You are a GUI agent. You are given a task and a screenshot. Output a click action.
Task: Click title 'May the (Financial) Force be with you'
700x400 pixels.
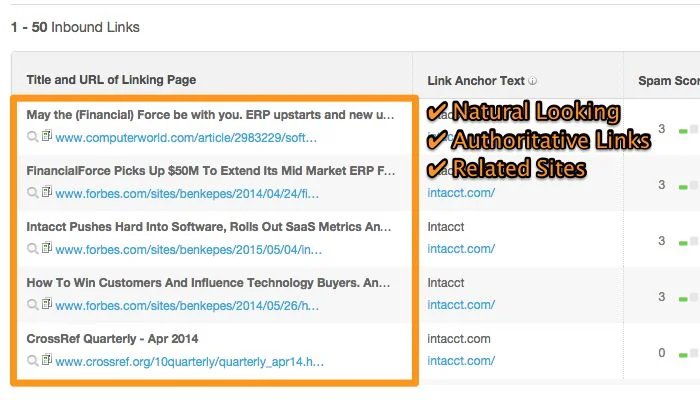[x=210, y=115]
